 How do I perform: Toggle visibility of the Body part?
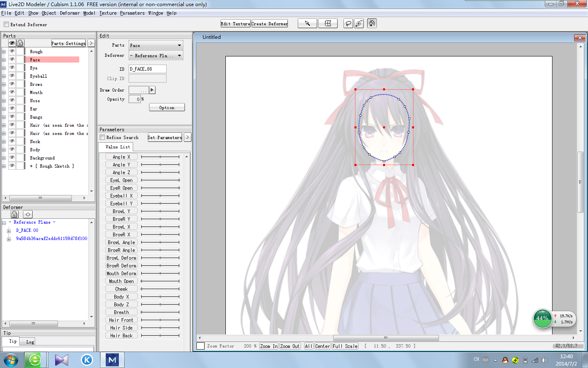(x=12, y=150)
